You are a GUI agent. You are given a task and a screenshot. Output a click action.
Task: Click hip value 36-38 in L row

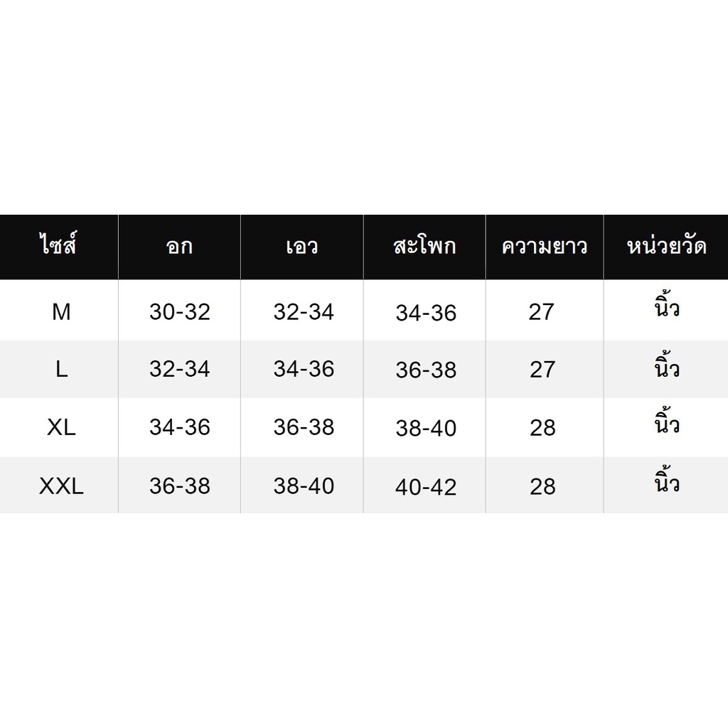coord(426,370)
